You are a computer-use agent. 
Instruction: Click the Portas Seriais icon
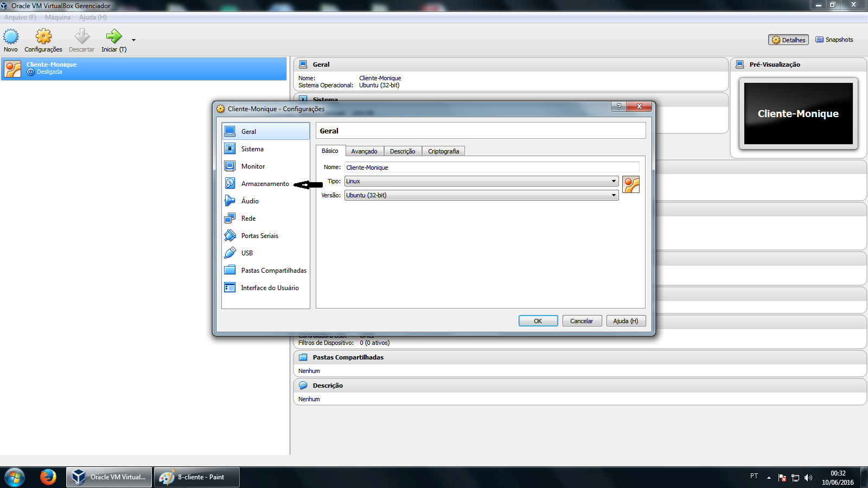pos(230,235)
